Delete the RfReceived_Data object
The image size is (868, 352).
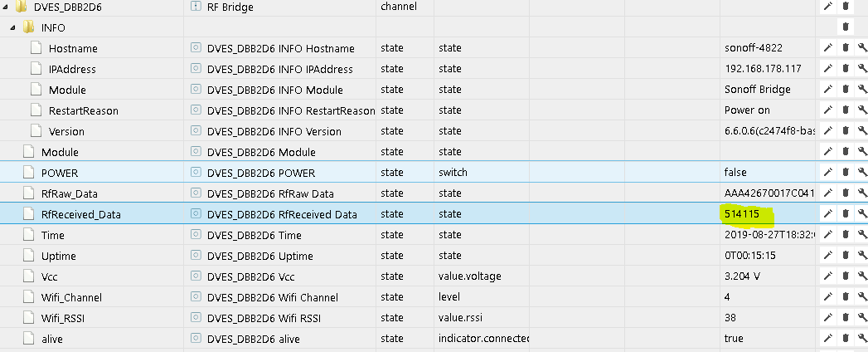846,214
